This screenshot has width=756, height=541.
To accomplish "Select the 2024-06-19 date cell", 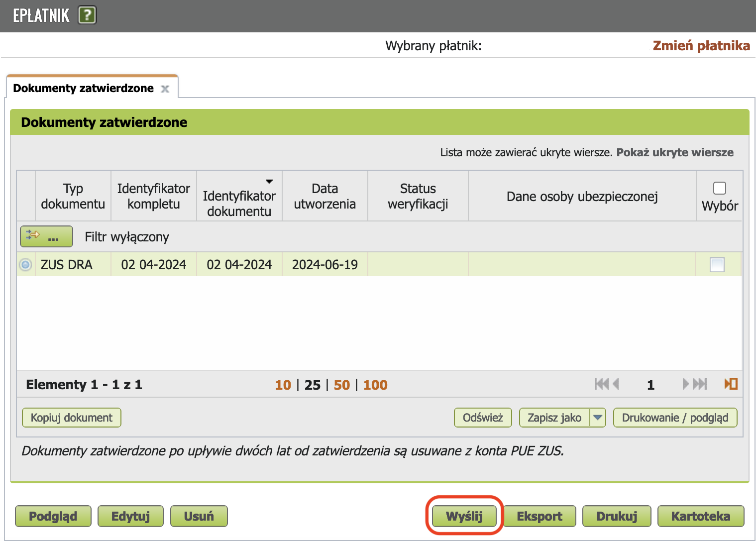I will click(x=325, y=265).
